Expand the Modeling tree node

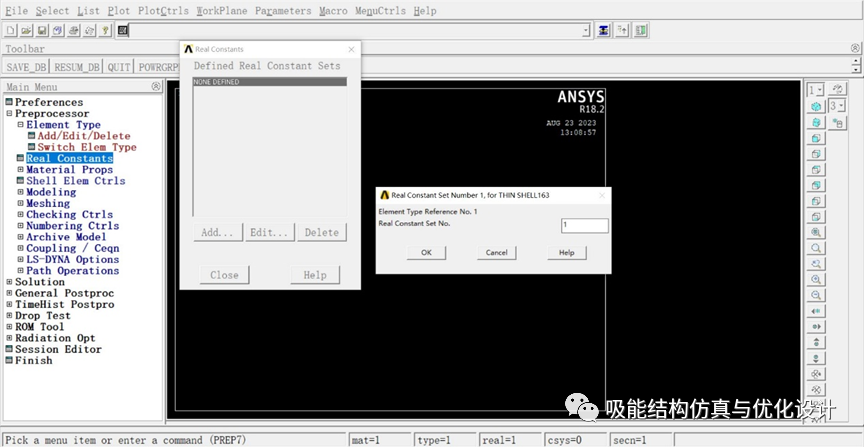tap(20, 192)
